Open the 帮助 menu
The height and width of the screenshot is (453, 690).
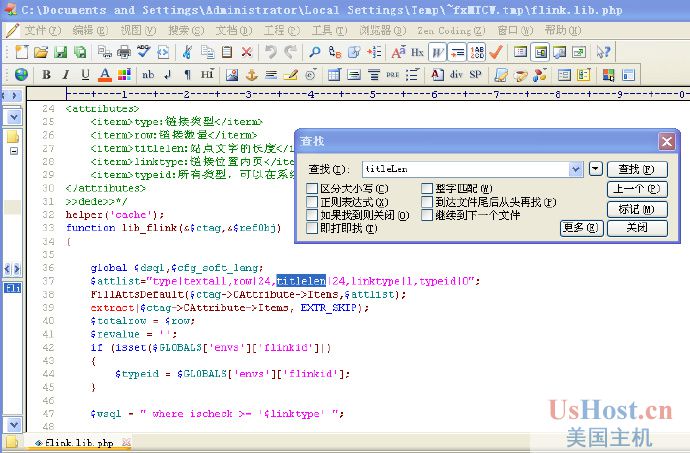pos(563,30)
